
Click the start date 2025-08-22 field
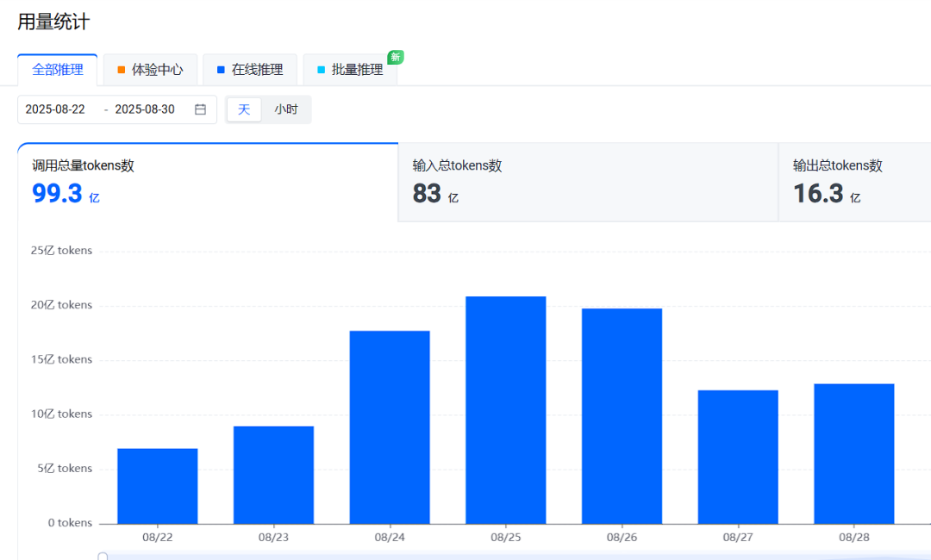tap(56, 109)
